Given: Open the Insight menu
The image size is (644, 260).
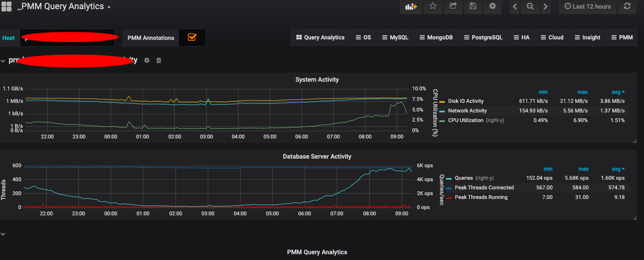Looking at the screenshot, I should pyautogui.click(x=587, y=37).
